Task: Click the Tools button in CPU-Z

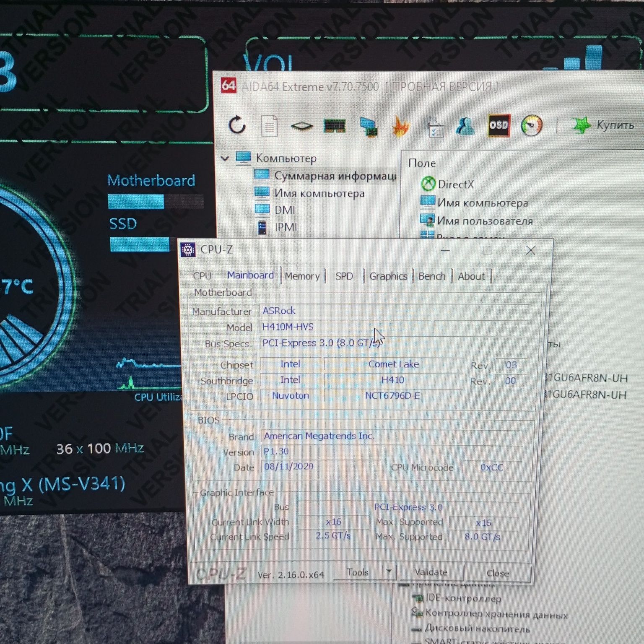Action: (358, 572)
